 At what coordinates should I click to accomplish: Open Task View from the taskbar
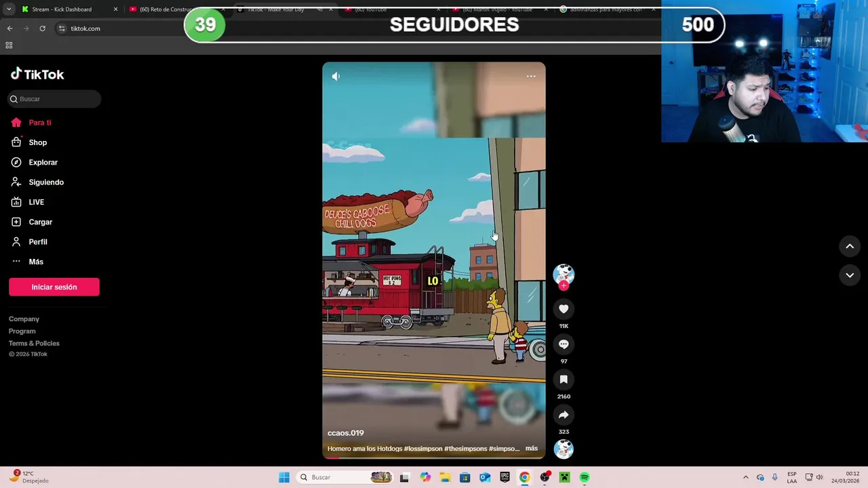(405, 477)
